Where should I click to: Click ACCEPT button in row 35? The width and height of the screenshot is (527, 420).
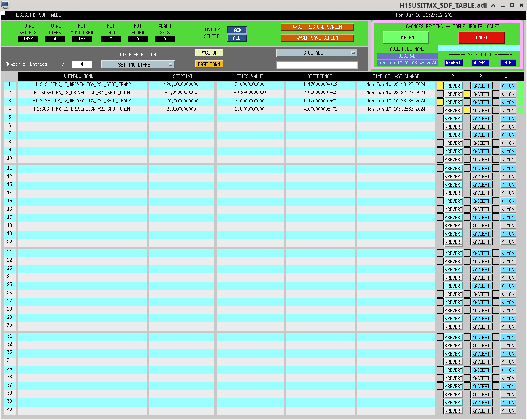(x=481, y=370)
